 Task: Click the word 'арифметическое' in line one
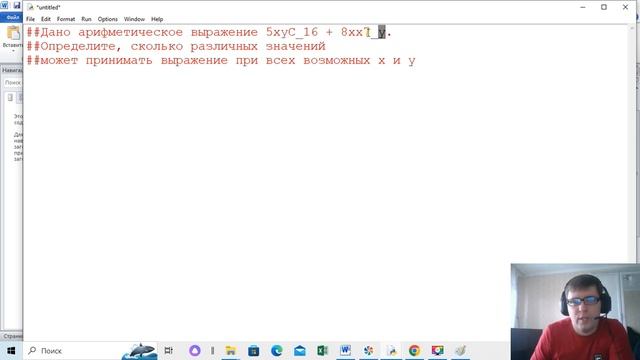130,32
